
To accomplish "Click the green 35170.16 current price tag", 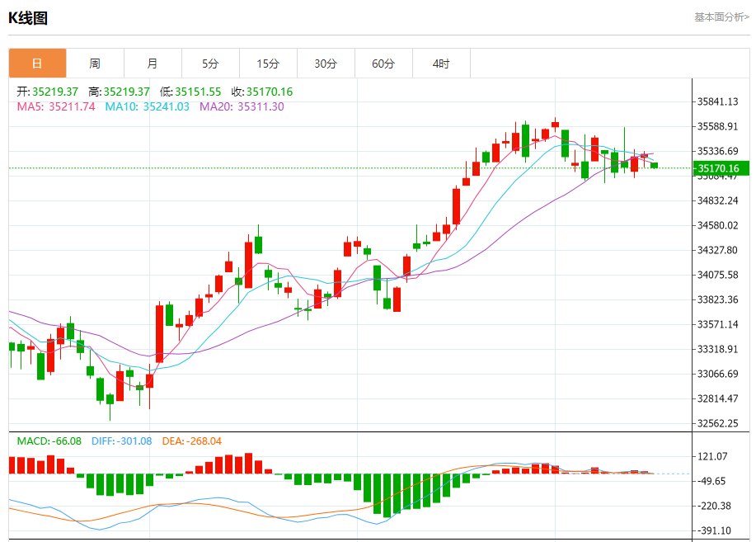I will pyautogui.click(x=721, y=168).
